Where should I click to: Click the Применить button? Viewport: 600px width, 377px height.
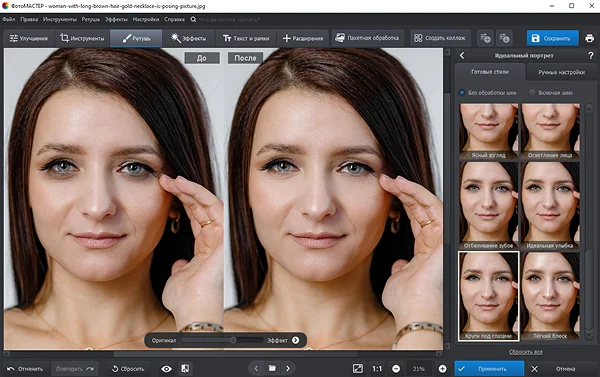(x=489, y=369)
